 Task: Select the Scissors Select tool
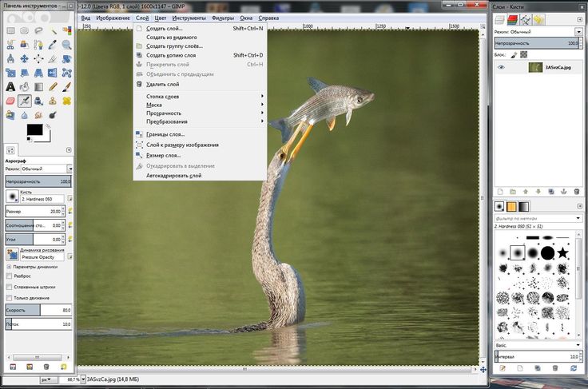10,45
